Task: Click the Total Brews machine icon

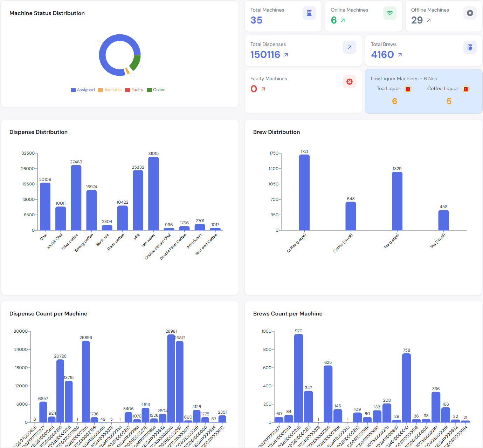Action: coord(470,47)
